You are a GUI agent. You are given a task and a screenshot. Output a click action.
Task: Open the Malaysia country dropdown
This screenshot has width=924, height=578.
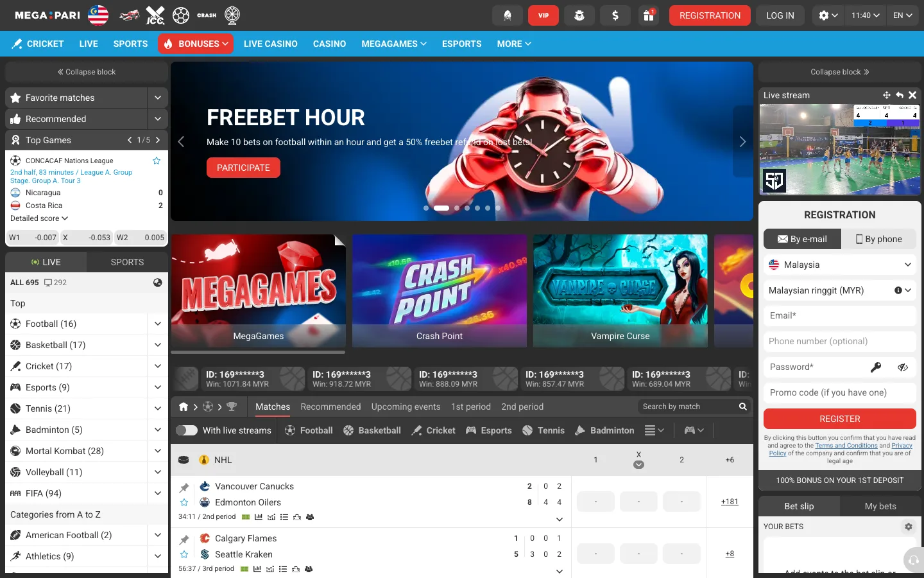tap(840, 265)
